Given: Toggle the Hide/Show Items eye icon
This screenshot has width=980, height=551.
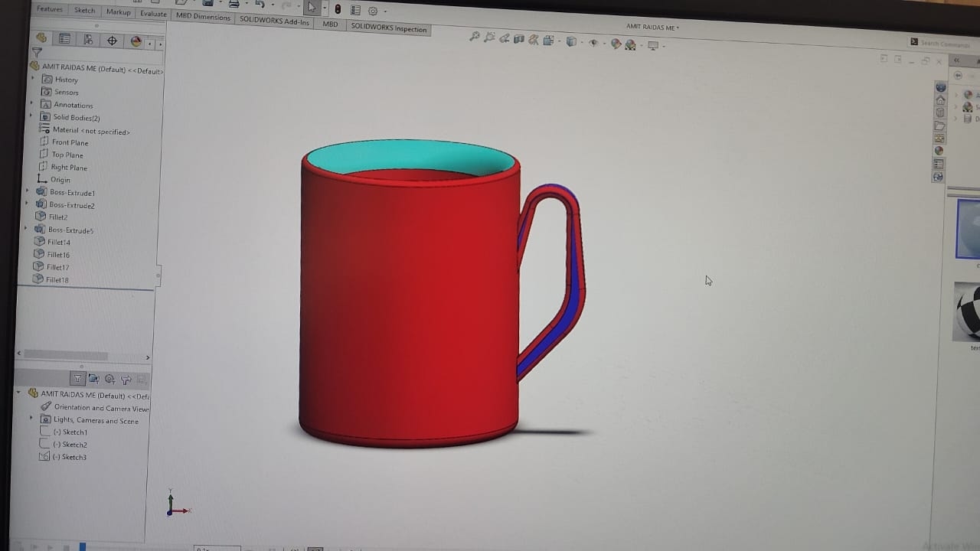Looking at the screenshot, I should click(593, 43).
